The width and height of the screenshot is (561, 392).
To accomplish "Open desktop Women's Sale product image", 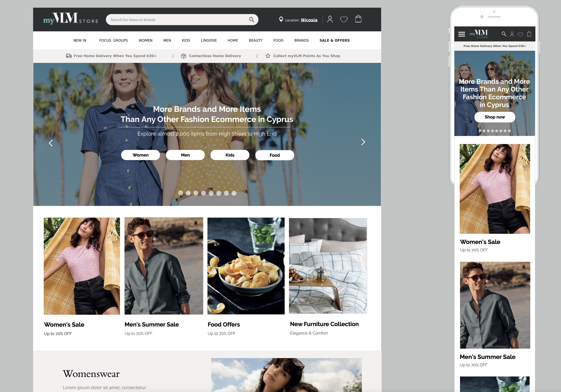I will [82, 266].
